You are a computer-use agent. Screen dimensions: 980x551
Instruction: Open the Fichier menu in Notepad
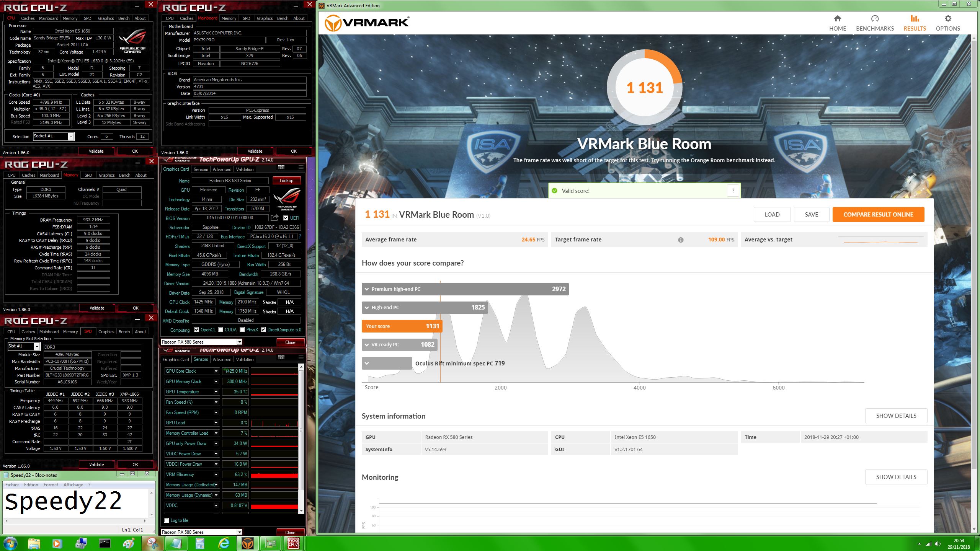coord(12,485)
